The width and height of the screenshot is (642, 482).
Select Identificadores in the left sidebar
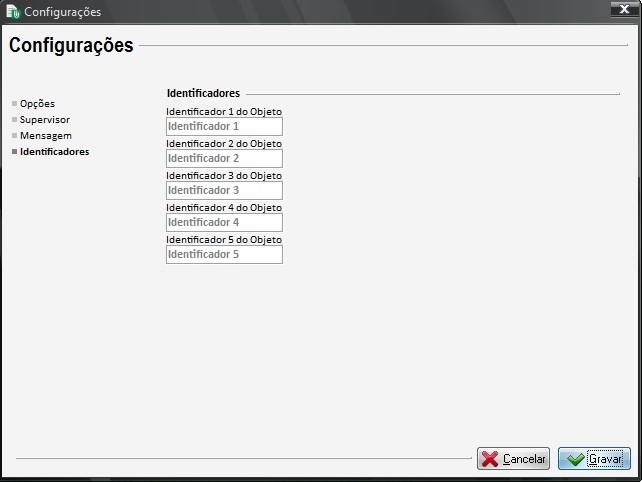pyautogui.click(x=54, y=152)
